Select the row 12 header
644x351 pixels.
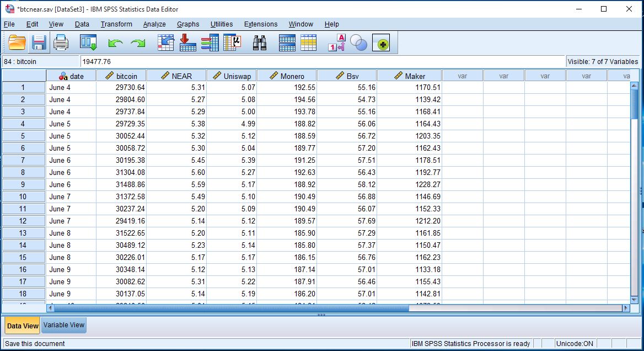[x=23, y=221]
